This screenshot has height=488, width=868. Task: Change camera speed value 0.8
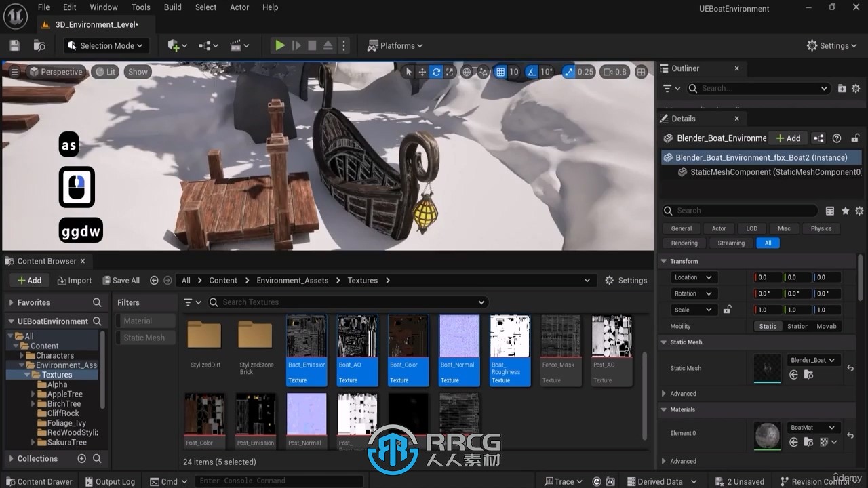614,72
